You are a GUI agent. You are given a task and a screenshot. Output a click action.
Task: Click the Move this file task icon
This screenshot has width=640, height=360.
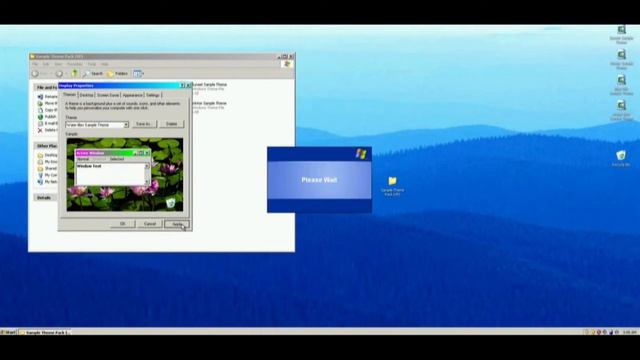tap(40, 103)
